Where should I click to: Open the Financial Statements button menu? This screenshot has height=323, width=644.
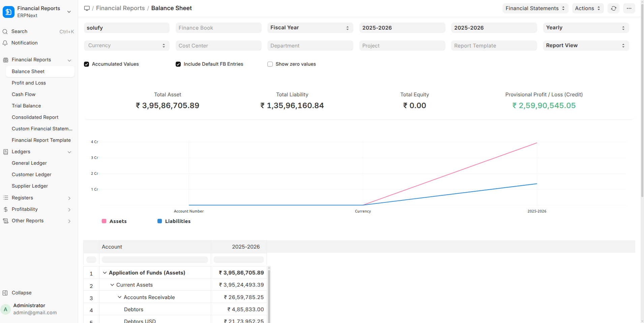[535, 8]
